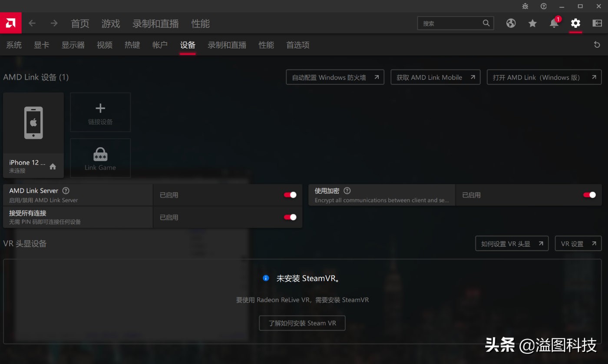Click the 链接设备 add device tile
The height and width of the screenshot is (364, 608).
click(x=100, y=112)
